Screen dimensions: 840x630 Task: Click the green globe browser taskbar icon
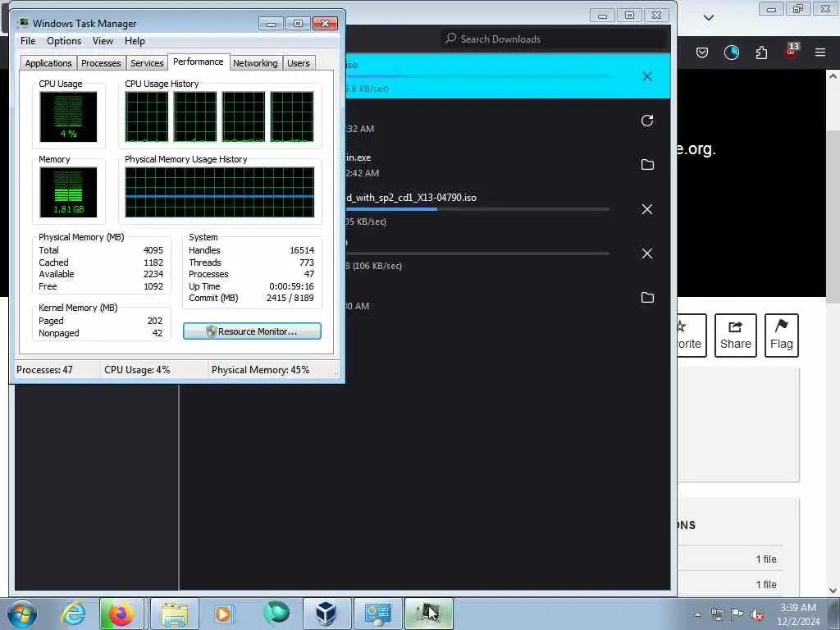(276, 613)
